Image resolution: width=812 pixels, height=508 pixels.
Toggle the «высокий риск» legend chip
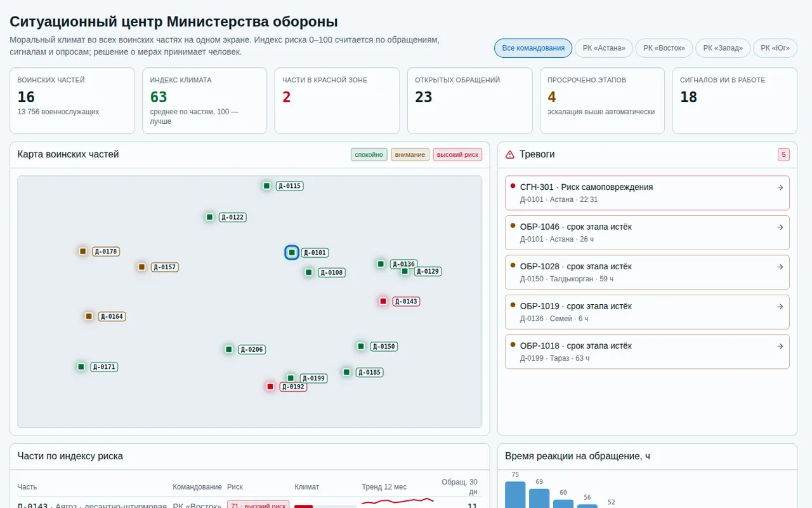(458, 155)
